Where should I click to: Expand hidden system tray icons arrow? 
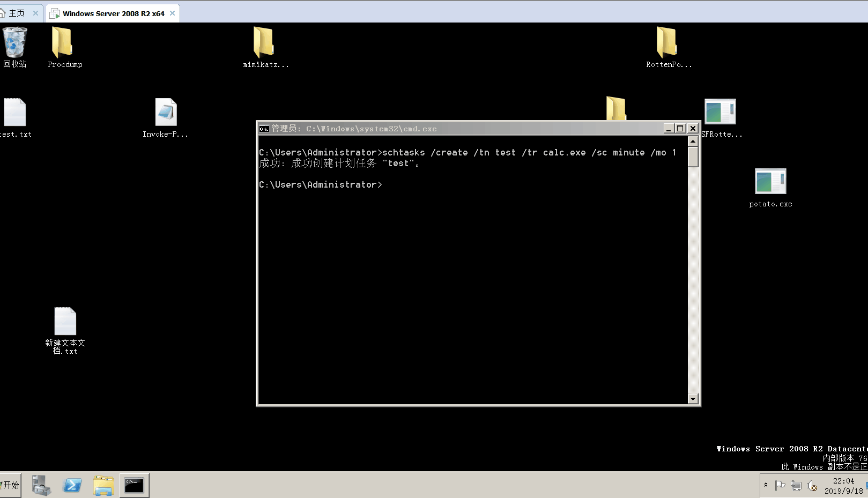point(766,485)
